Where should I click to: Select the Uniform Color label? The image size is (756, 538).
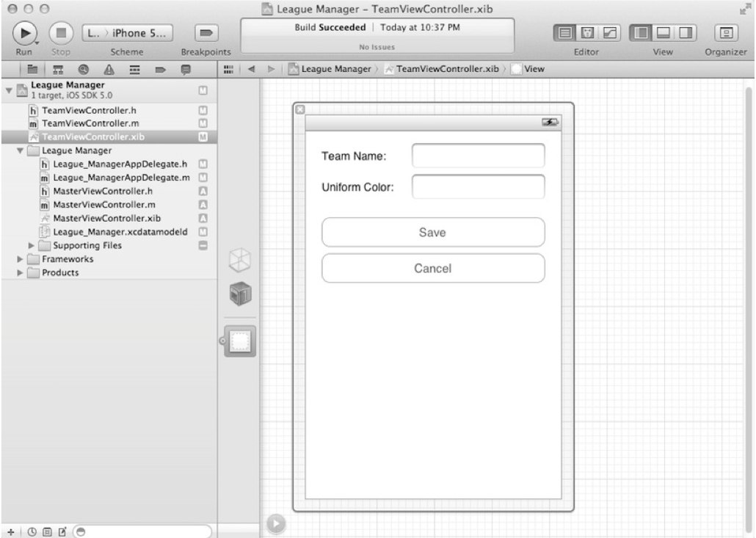[357, 187]
